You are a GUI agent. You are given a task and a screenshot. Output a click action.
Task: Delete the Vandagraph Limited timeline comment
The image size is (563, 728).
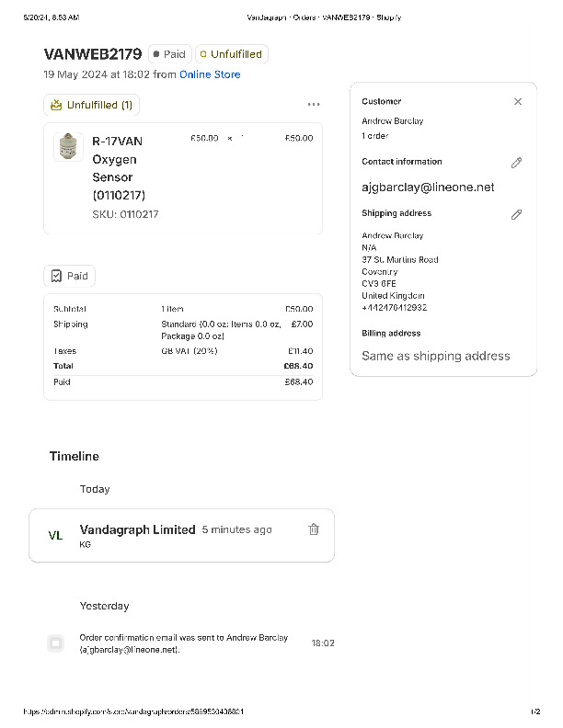click(314, 529)
